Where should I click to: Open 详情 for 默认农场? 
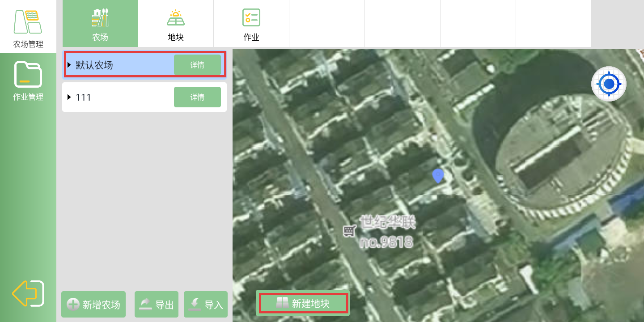197,65
